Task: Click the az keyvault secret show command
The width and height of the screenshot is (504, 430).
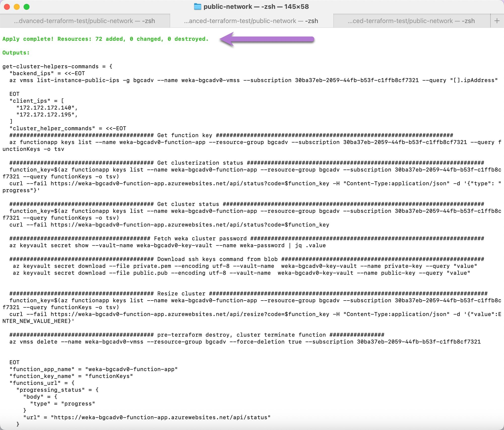Action: (167, 245)
